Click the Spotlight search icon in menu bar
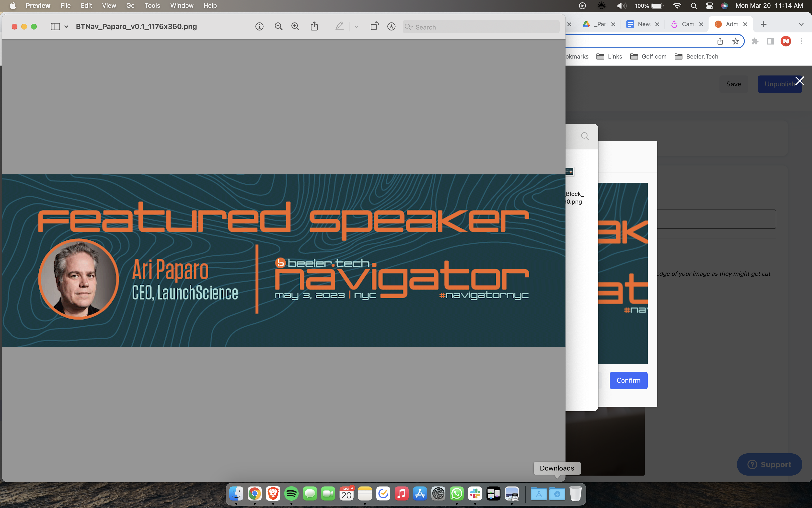812x508 pixels. click(x=694, y=6)
